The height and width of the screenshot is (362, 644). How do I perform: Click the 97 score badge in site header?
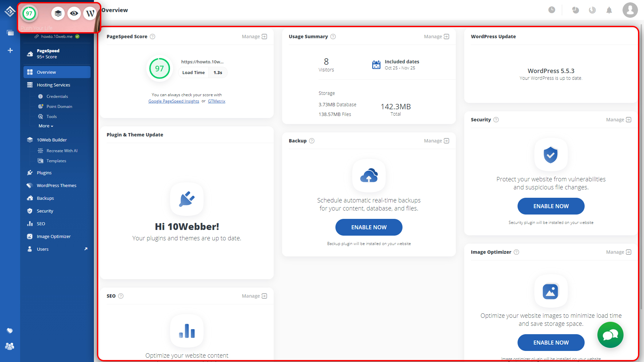click(x=29, y=13)
